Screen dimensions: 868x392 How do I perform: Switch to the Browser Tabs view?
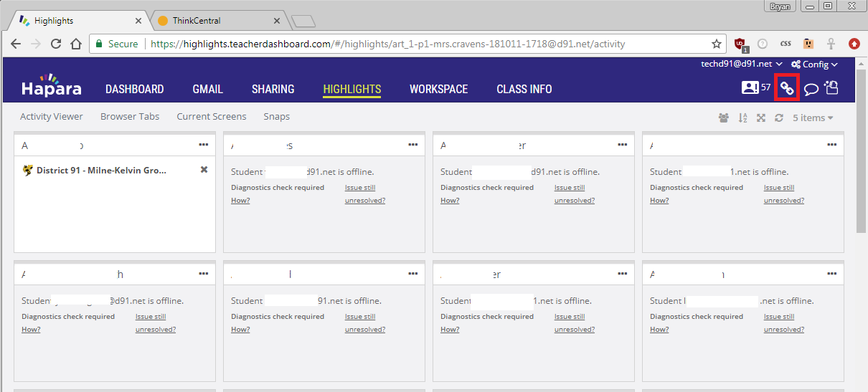(x=130, y=116)
